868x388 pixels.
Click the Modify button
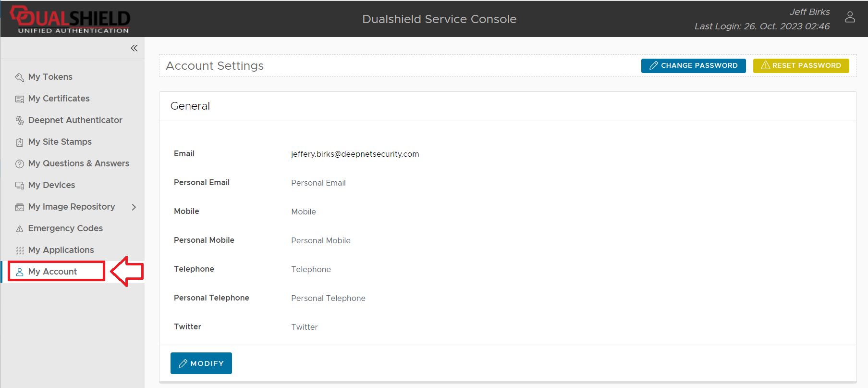201,363
